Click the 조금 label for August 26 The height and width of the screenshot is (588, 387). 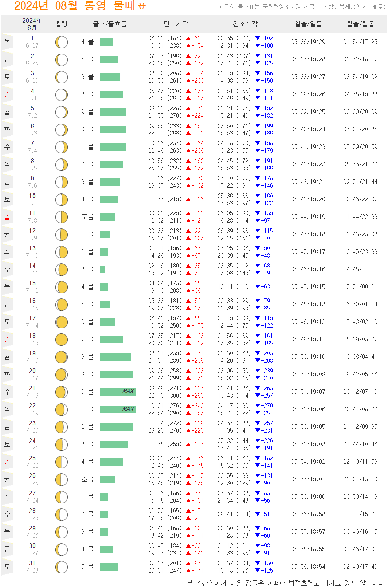click(x=87, y=479)
